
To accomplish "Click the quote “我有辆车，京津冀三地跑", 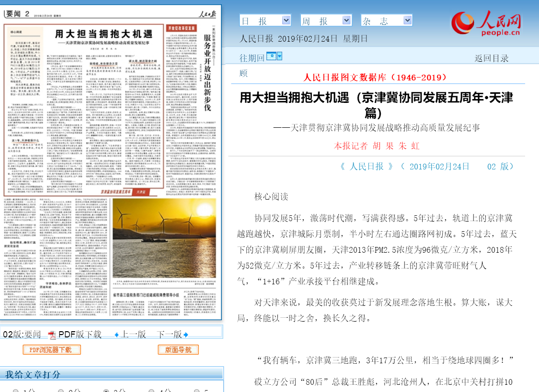I will [384, 360].
